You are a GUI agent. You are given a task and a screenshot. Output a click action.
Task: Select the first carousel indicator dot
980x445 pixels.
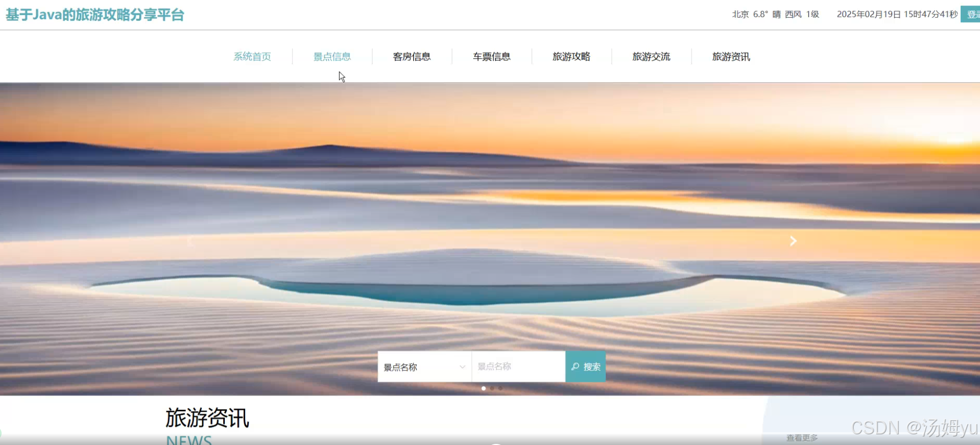[x=484, y=388]
